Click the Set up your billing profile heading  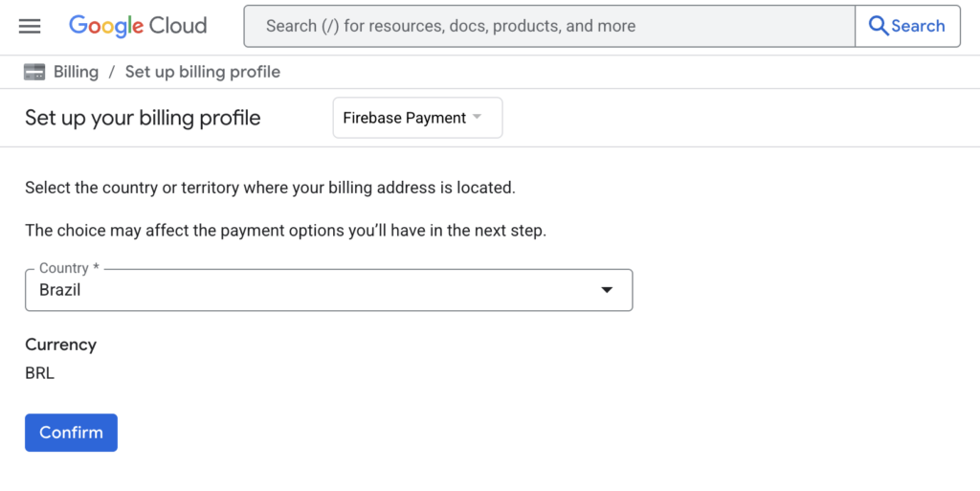(x=143, y=118)
